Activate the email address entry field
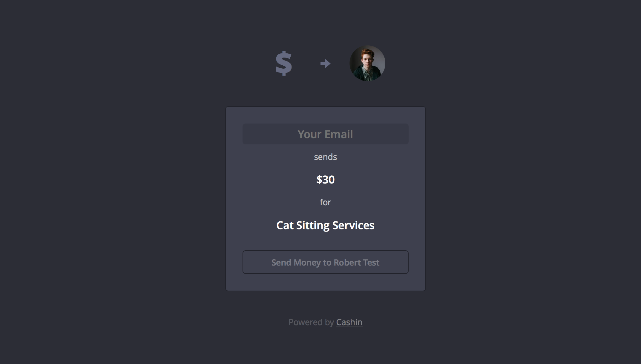Viewport: 641px width, 364px height. pos(325,134)
